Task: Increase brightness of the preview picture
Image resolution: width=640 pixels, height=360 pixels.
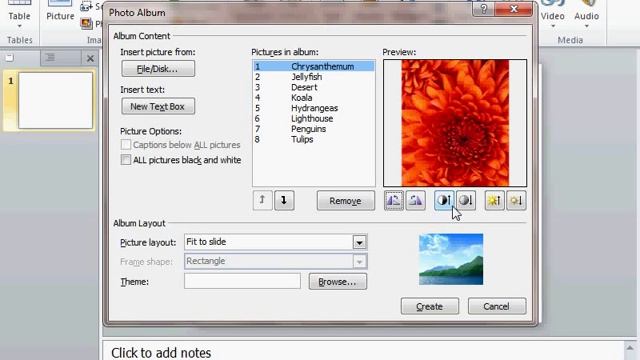Action: pyautogui.click(x=495, y=200)
